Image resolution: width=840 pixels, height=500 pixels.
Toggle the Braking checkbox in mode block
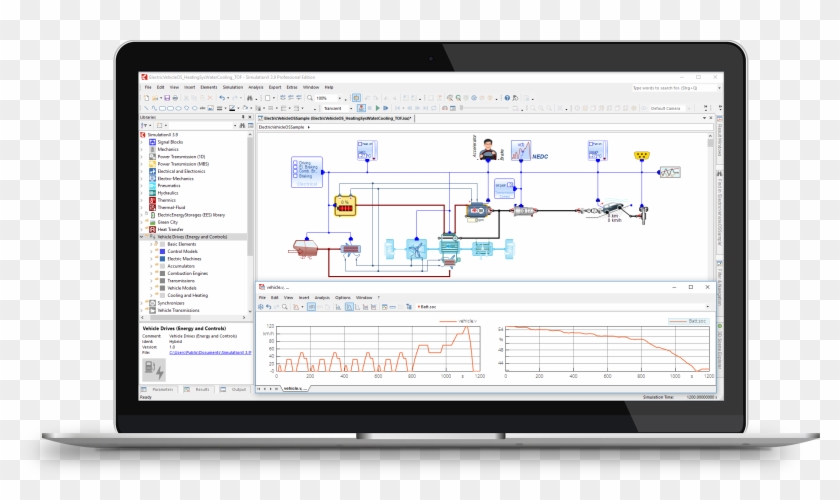295,176
